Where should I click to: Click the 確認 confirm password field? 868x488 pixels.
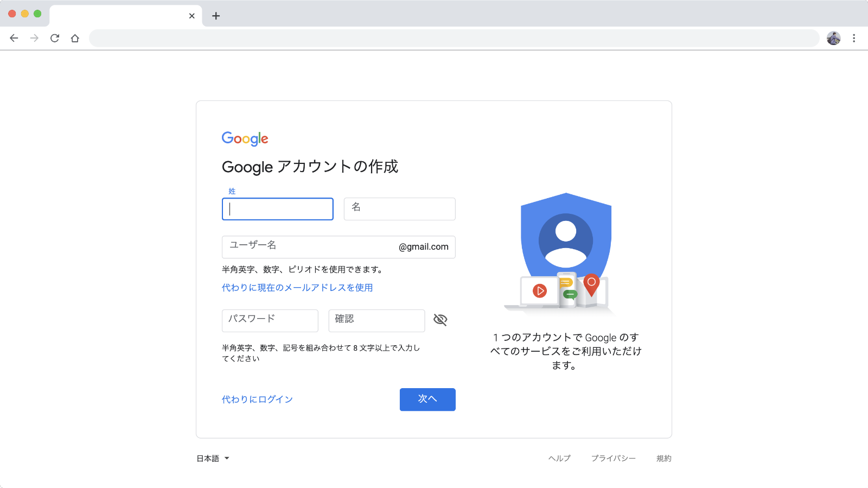click(x=376, y=321)
